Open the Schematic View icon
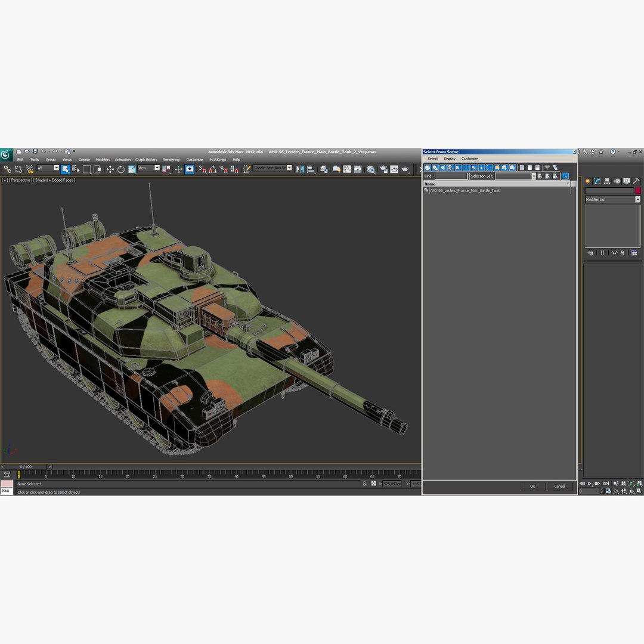This screenshot has width=644, height=644. click(x=358, y=169)
